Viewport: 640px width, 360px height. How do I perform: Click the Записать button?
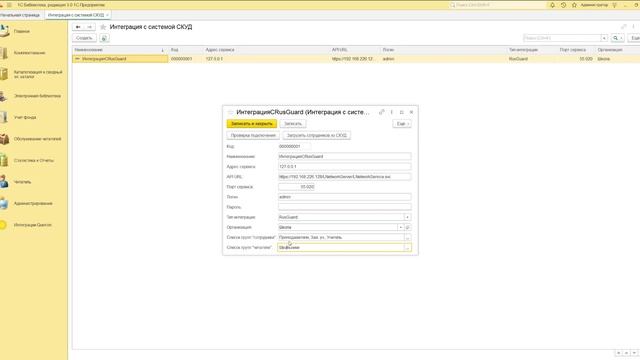(x=293, y=124)
